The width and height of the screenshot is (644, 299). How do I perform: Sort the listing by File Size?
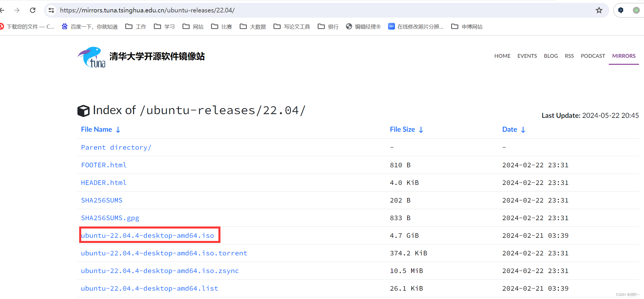tap(407, 129)
